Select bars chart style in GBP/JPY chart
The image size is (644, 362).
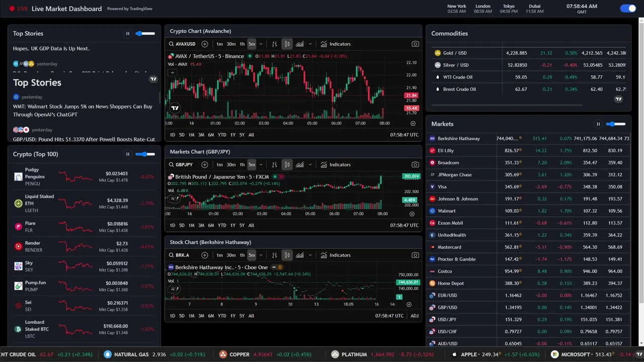[x=274, y=164]
